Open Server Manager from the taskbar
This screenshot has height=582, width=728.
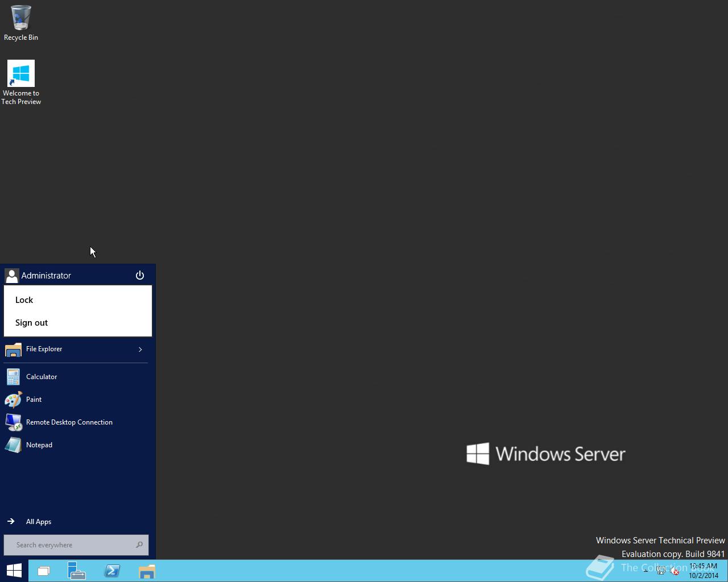(77, 571)
